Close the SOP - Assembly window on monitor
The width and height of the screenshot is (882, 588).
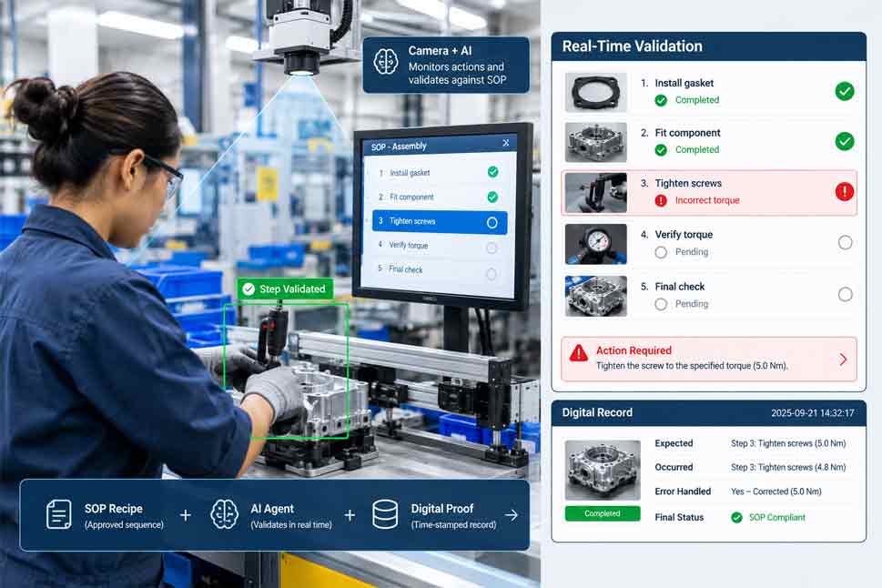click(506, 143)
